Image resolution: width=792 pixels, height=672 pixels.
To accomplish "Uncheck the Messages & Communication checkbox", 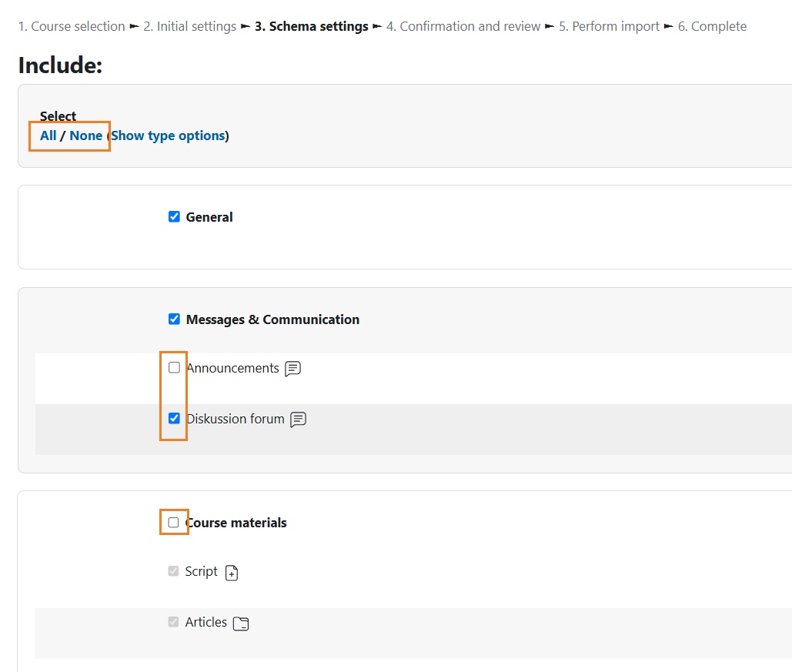I will 174,319.
